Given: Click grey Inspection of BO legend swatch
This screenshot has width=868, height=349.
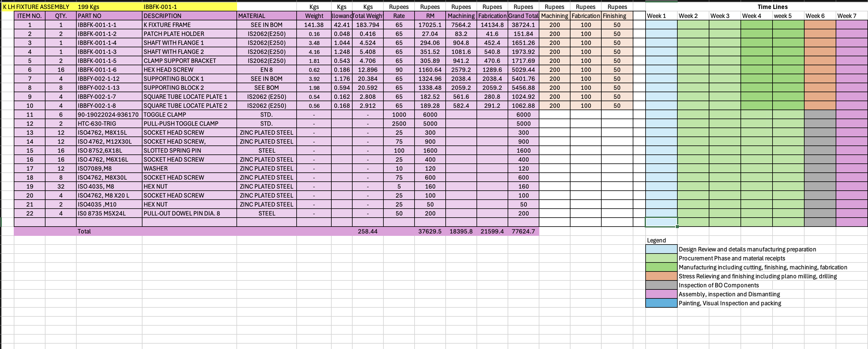Looking at the screenshot, I should (x=661, y=285).
